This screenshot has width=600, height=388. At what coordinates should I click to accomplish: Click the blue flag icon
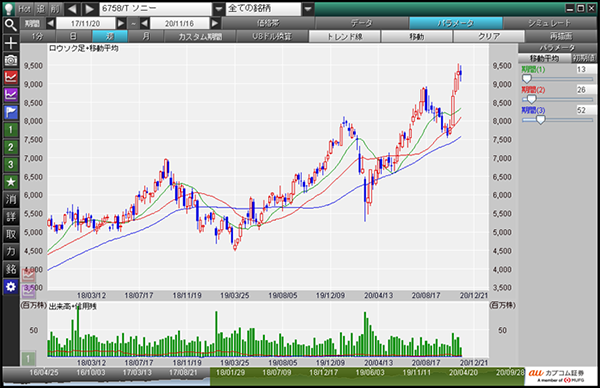11,112
